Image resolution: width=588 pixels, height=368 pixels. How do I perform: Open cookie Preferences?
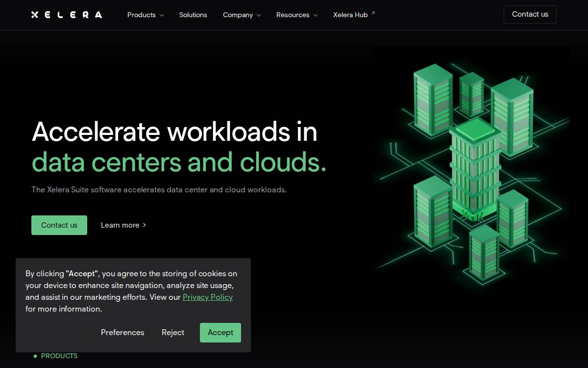[x=122, y=332]
